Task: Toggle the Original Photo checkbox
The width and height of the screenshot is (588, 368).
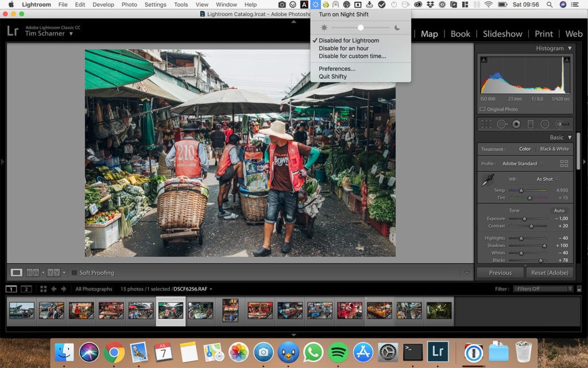Action: point(482,109)
